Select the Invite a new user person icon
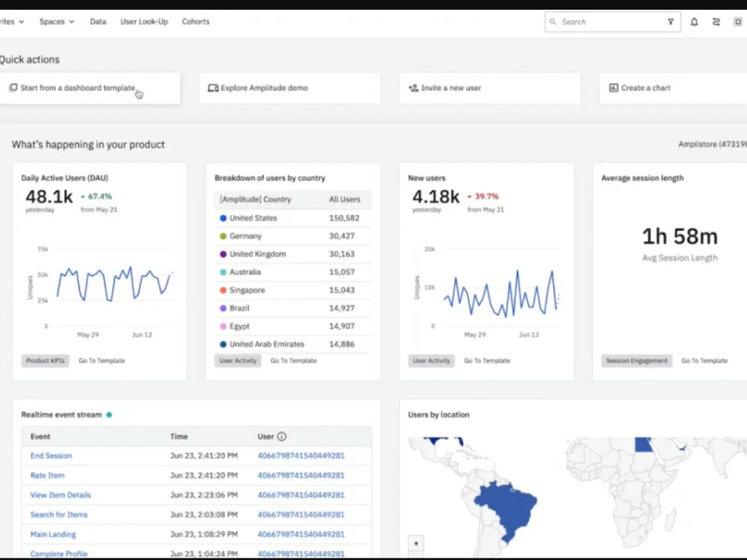 pyautogui.click(x=412, y=87)
